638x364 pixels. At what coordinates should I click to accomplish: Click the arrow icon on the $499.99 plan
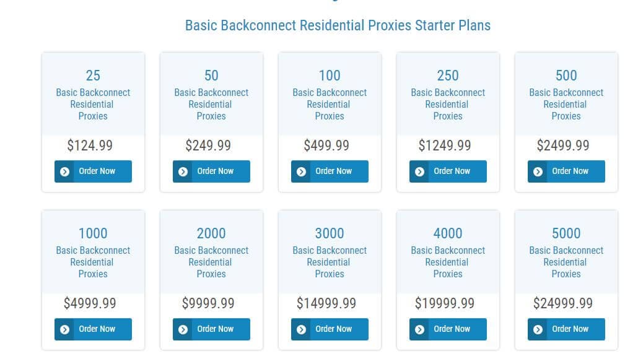pyautogui.click(x=301, y=171)
